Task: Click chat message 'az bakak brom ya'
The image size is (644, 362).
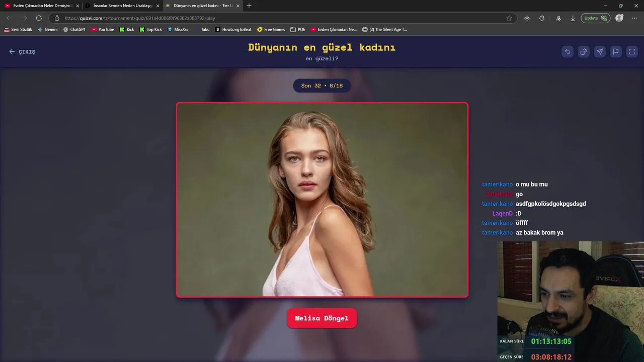Action: pyautogui.click(x=539, y=233)
